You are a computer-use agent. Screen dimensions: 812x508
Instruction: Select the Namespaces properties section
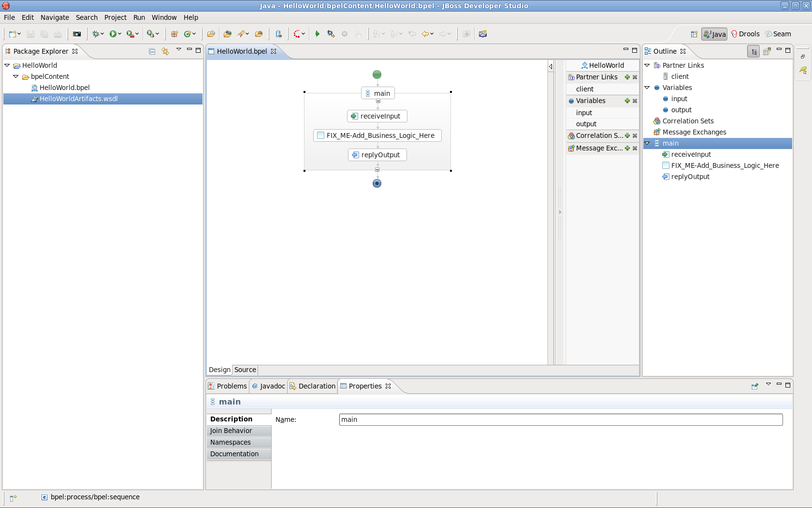(231, 442)
